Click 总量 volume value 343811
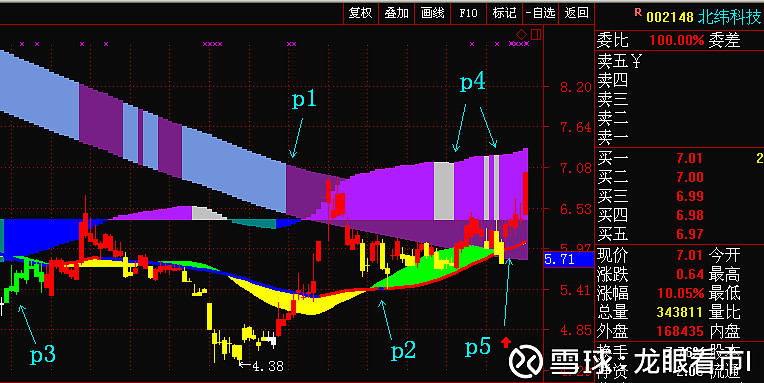This screenshot has height=383, width=764. coord(680,312)
